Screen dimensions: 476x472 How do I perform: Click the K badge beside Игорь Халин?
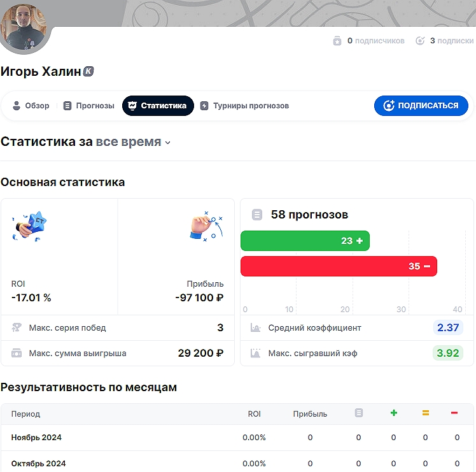[88, 71]
